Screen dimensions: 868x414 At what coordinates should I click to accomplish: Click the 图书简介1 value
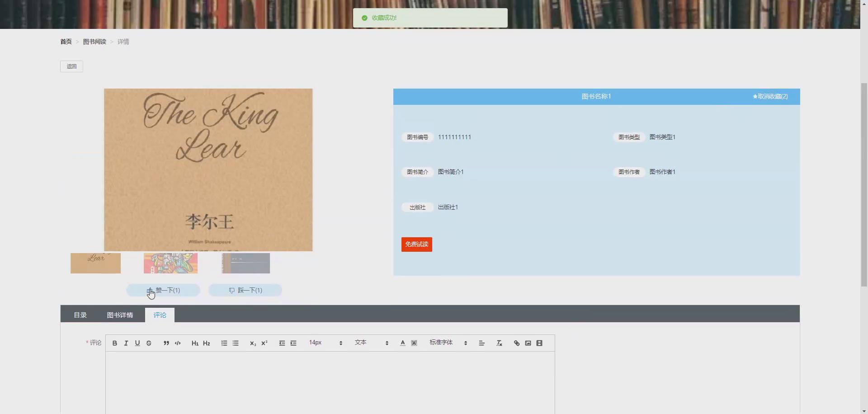[x=451, y=172]
